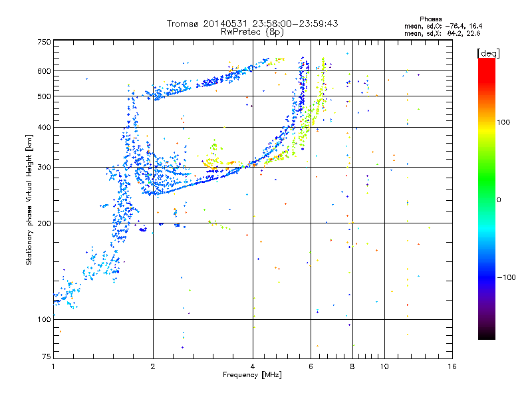Click the 'Phases' header text
Screen dimensions: 532x399
(x=430, y=19)
